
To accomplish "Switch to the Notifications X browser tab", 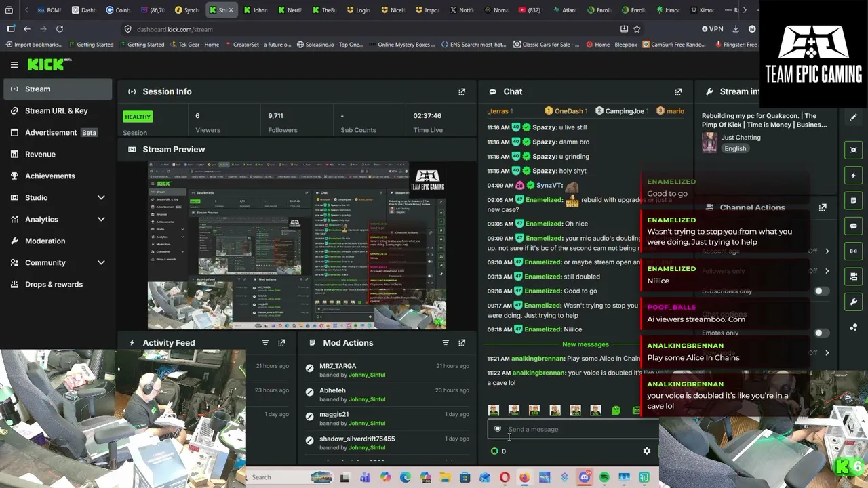I will point(462,10).
